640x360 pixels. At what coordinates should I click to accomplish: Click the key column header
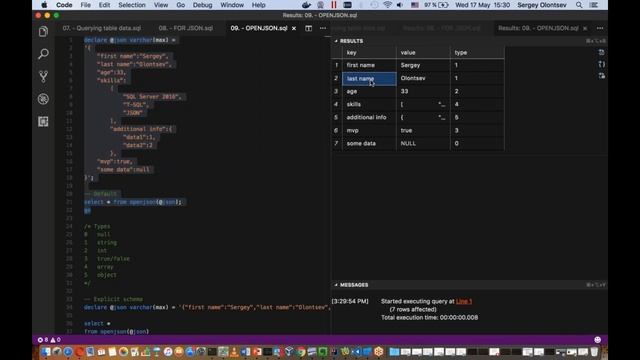pyautogui.click(x=369, y=53)
